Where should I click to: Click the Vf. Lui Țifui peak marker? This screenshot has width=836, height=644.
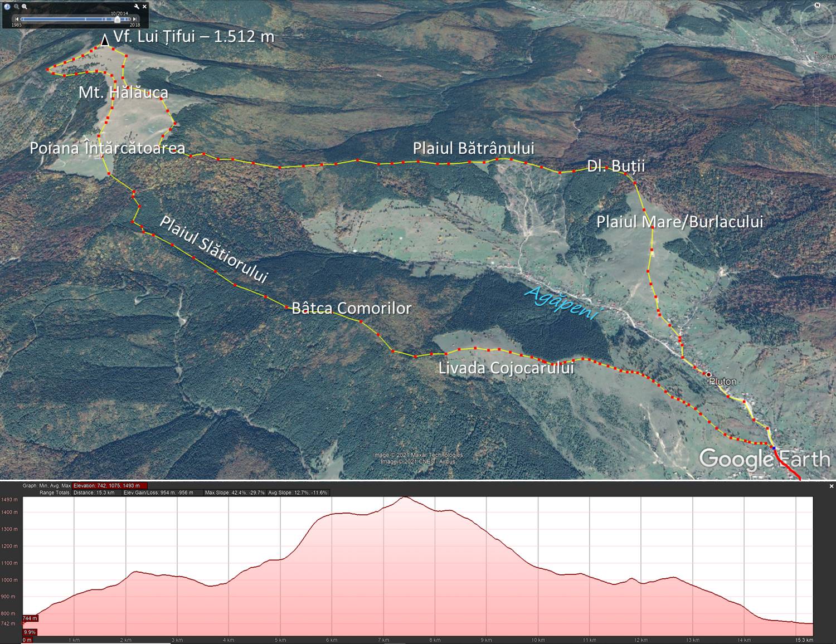coord(104,40)
